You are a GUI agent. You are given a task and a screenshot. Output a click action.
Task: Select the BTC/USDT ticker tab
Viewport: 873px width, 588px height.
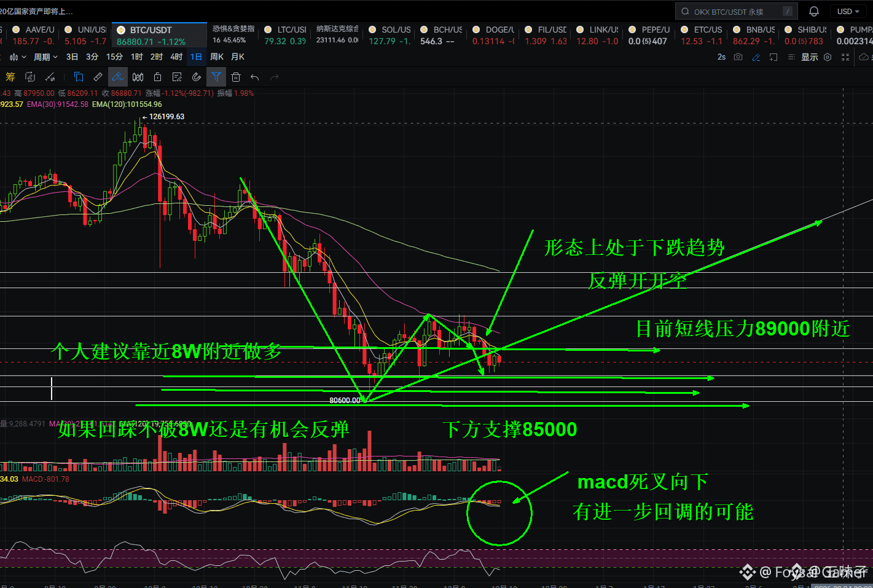click(160, 35)
